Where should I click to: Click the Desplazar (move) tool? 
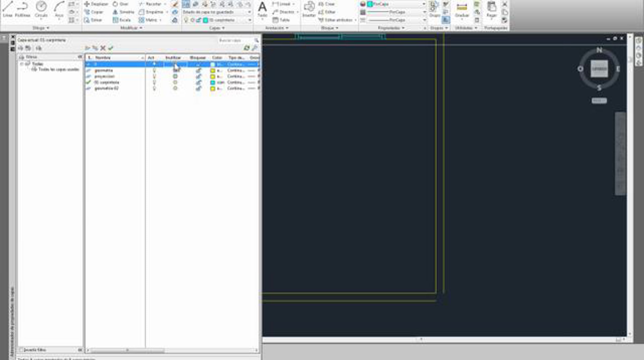coord(96,4)
